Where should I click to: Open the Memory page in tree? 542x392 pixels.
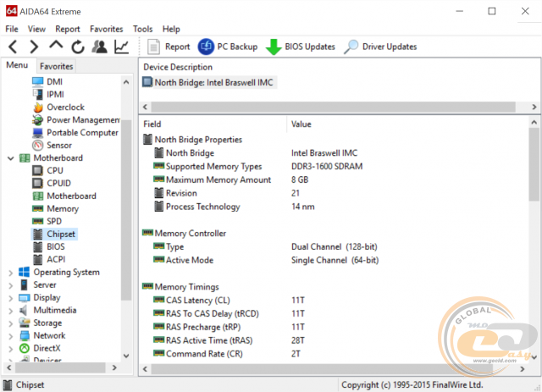pos(63,209)
